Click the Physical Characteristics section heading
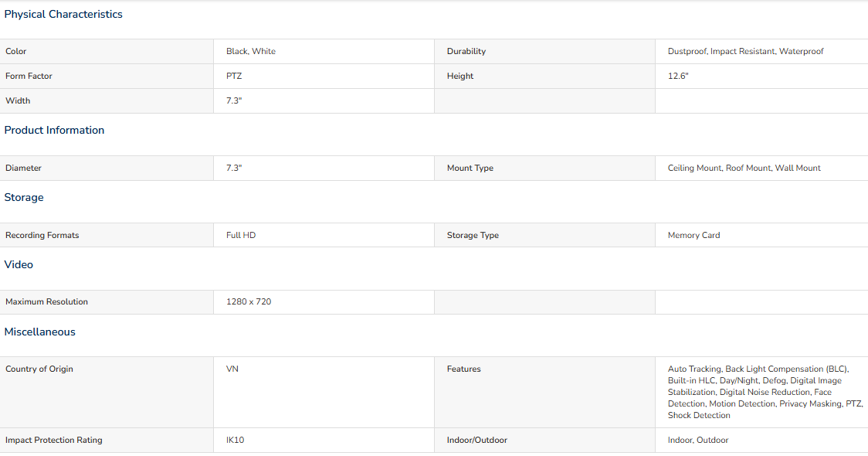This screenshot has height=456, width=868. point(63,15)
